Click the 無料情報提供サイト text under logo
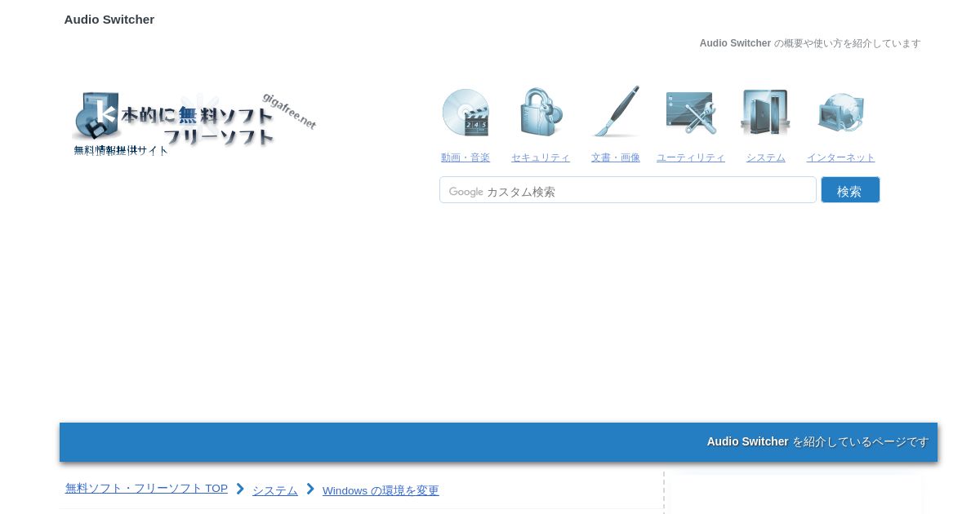 [x=121, y=150]
